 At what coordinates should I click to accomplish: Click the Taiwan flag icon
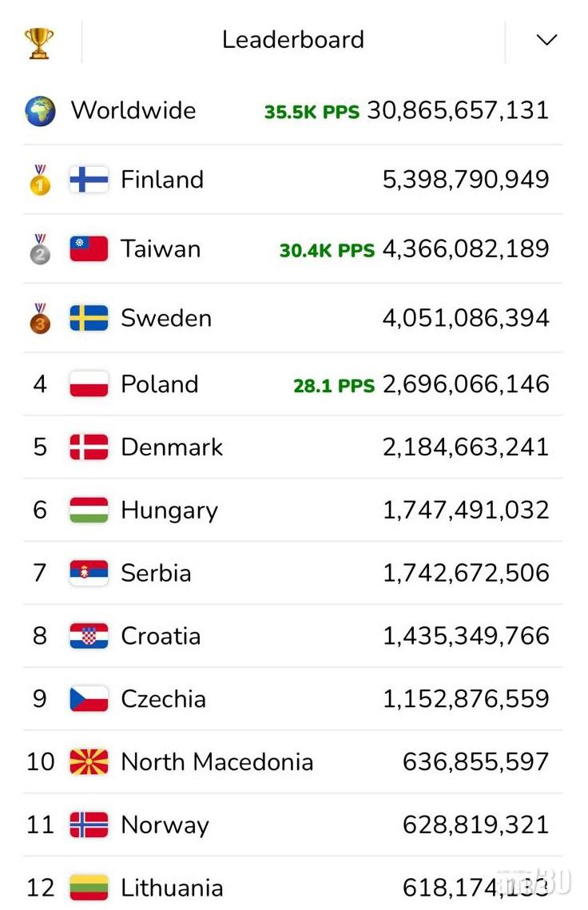click(89, 249)
